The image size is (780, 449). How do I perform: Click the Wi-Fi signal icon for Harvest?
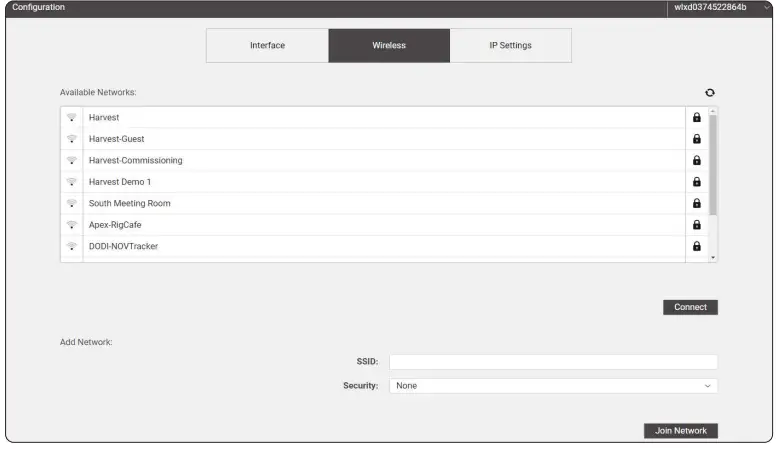pos(72,117)
